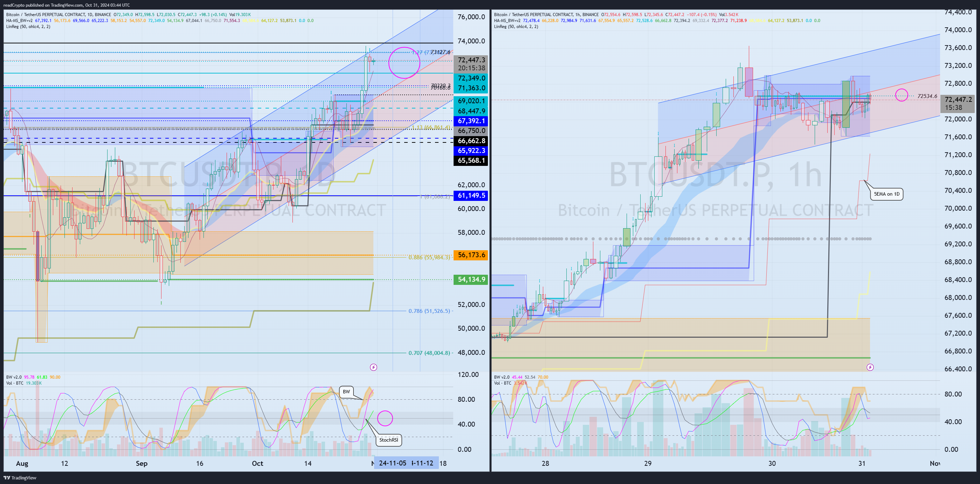The width and height of the screenshot is (980, 484).
Task: Click the Aug label on the 1D time axis
Action: point(22,463)
